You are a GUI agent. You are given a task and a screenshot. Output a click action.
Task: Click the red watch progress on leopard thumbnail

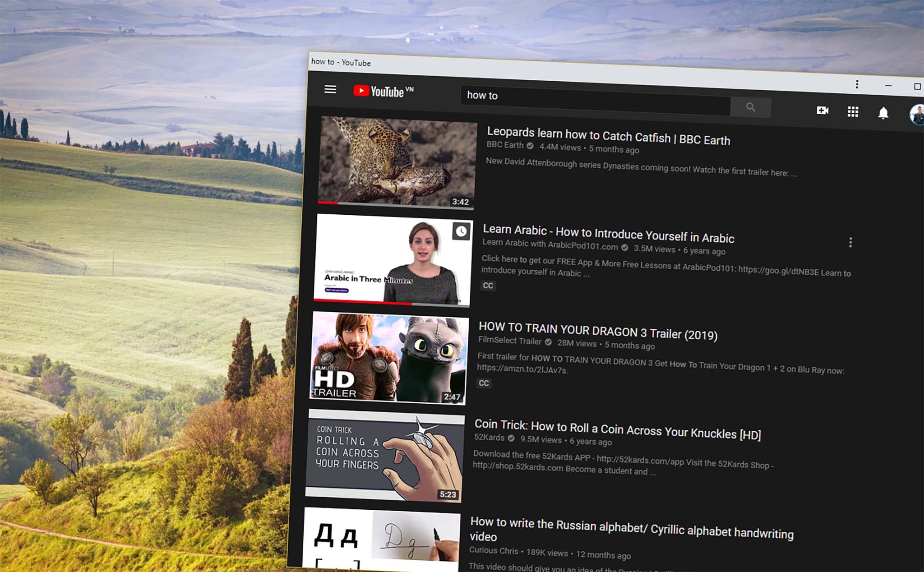(x=328, y=203)
